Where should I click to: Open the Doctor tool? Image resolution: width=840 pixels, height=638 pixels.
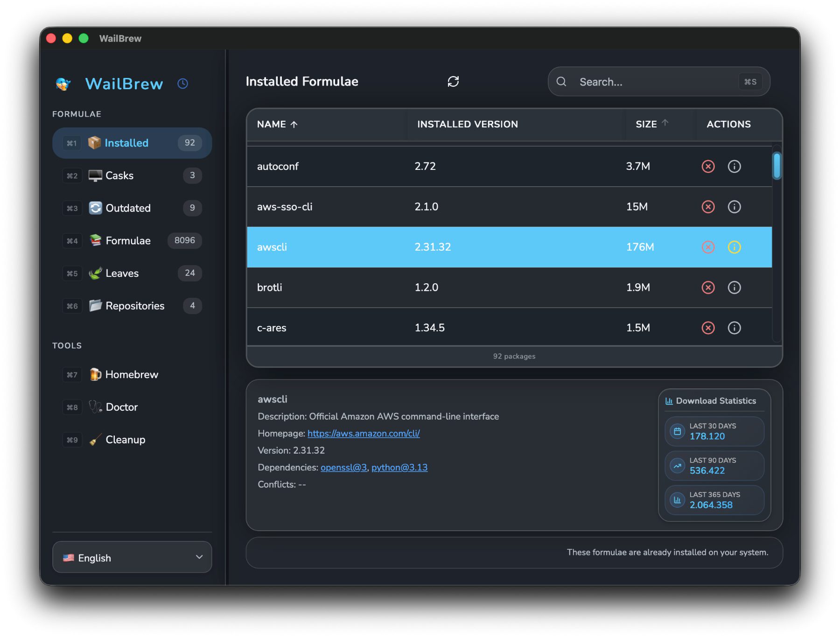121,407
